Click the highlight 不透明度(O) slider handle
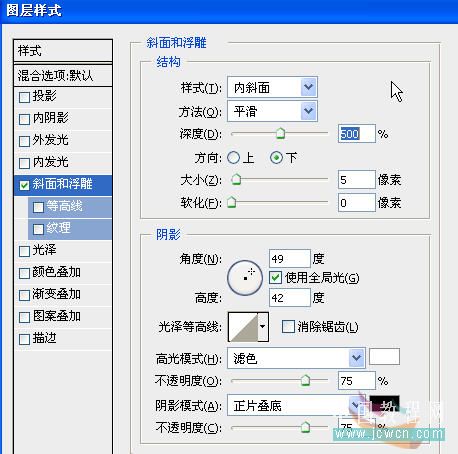The height and width of the screenshot is (454, 458). pyautogui.click(x=305, y=380)
